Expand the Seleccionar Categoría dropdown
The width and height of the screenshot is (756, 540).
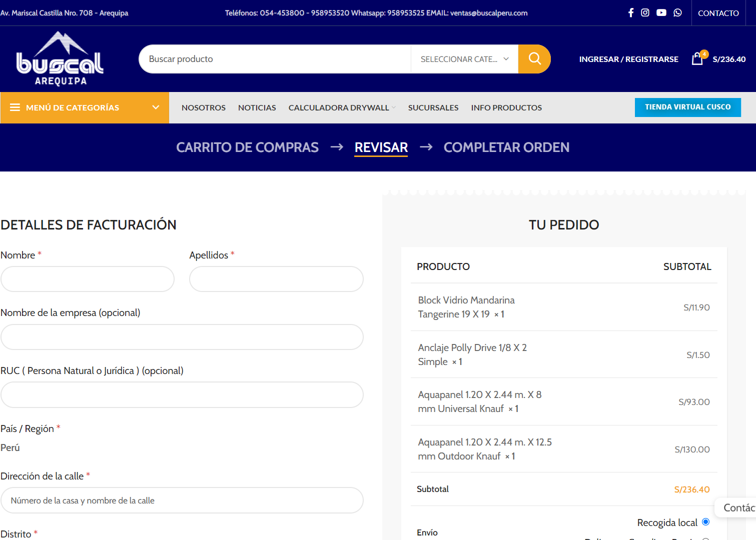point(464,59)
